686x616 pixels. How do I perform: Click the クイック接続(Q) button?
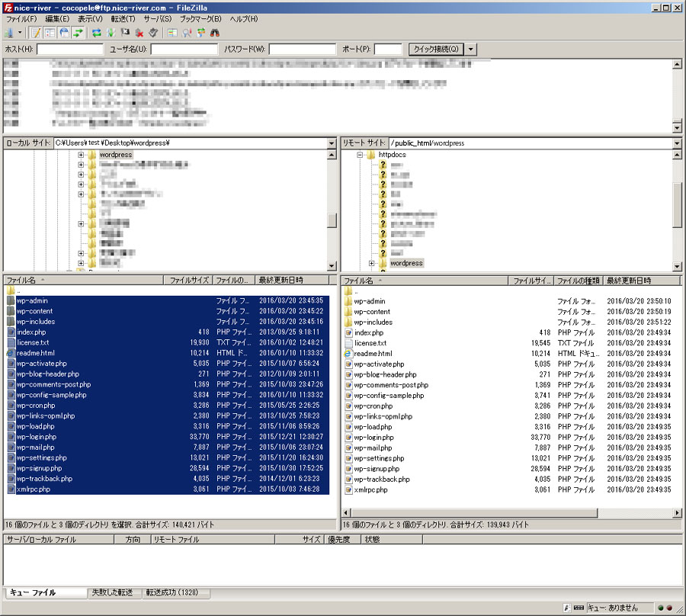point(436,49)
